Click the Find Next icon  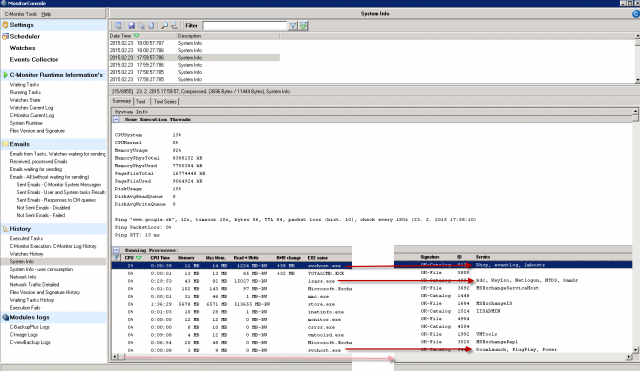coord(174,26)
